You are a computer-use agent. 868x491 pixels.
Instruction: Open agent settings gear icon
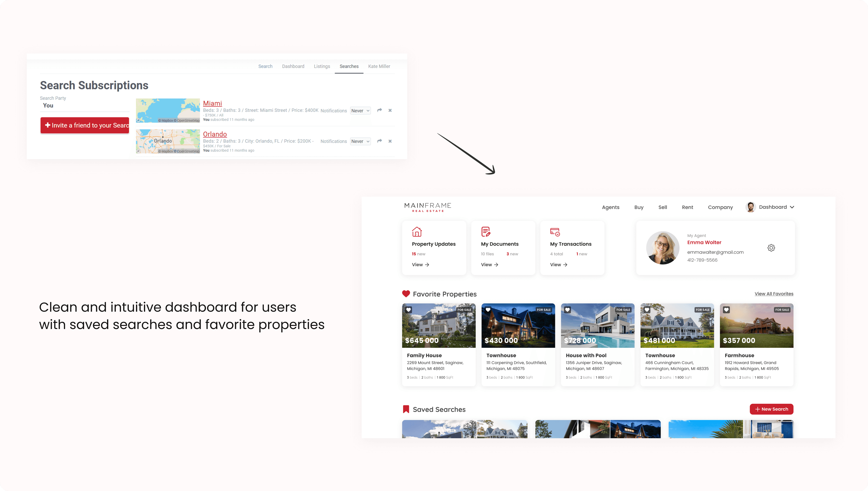[x=771, y=248]
